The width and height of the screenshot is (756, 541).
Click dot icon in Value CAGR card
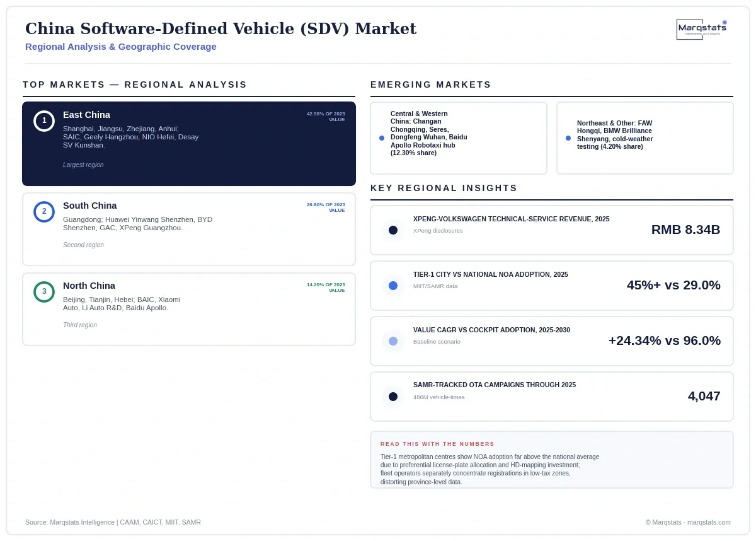tap(393, 341)
